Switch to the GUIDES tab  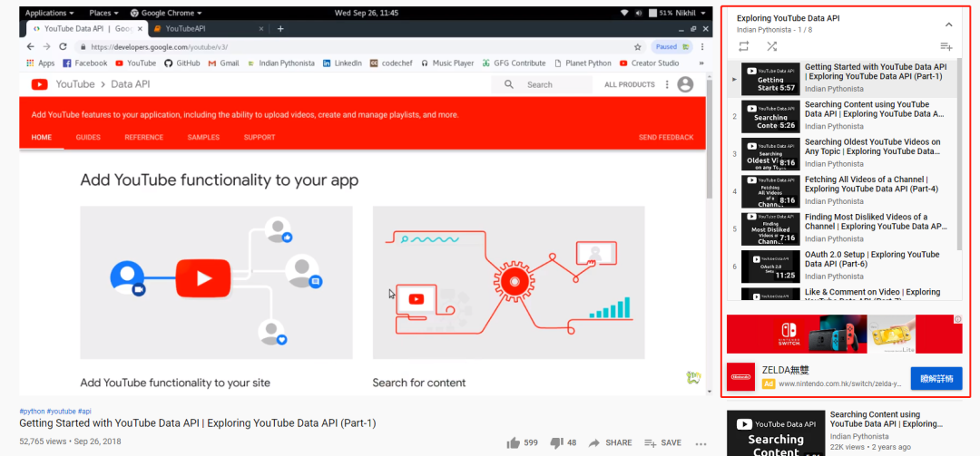click(88, 138)
